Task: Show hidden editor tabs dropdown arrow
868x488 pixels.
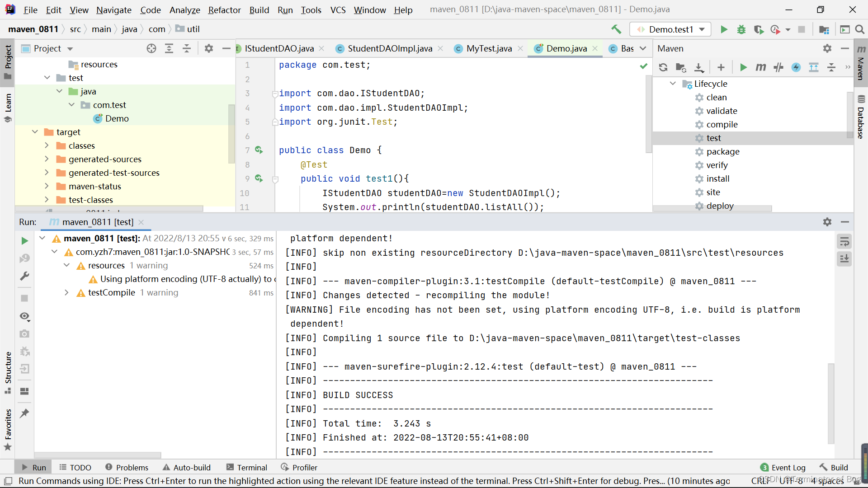Action: (x=643, y=48)
